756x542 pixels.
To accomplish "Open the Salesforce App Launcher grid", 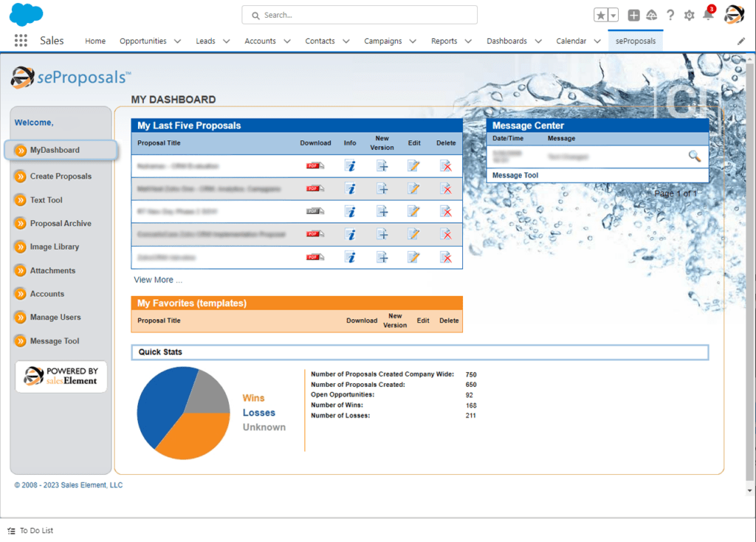I will [21, 41].
